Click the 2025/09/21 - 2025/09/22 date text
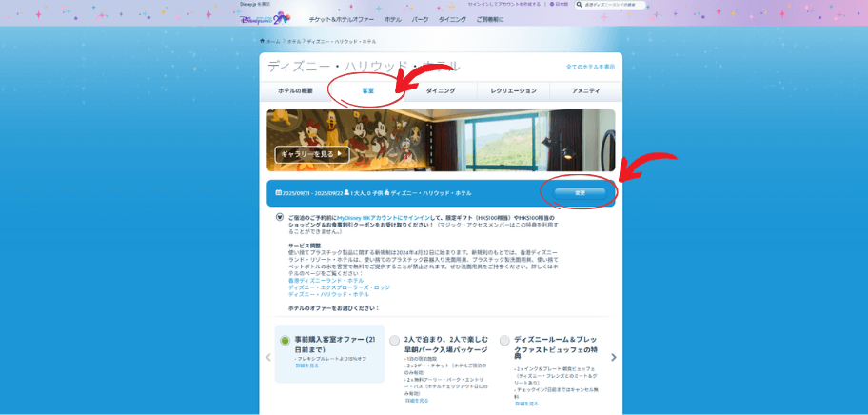The image size is (868, 415). click(x=312, y=193)
